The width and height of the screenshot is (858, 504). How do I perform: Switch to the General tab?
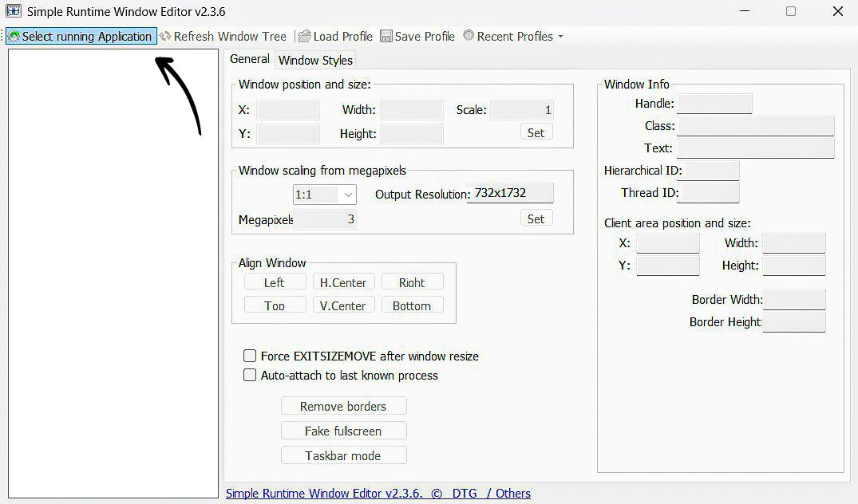[x=250, y=59]
